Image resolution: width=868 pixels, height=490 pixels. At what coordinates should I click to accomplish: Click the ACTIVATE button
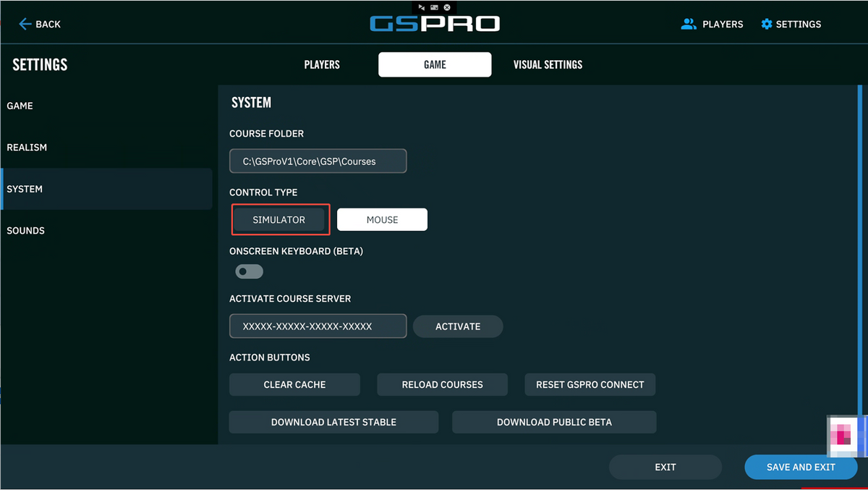[458, 326]
